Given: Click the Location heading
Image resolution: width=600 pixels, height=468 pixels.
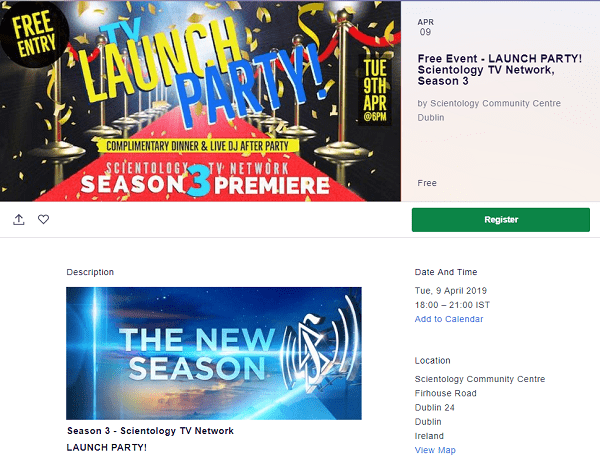Looking at the screenshot, I should coord(432,360).
